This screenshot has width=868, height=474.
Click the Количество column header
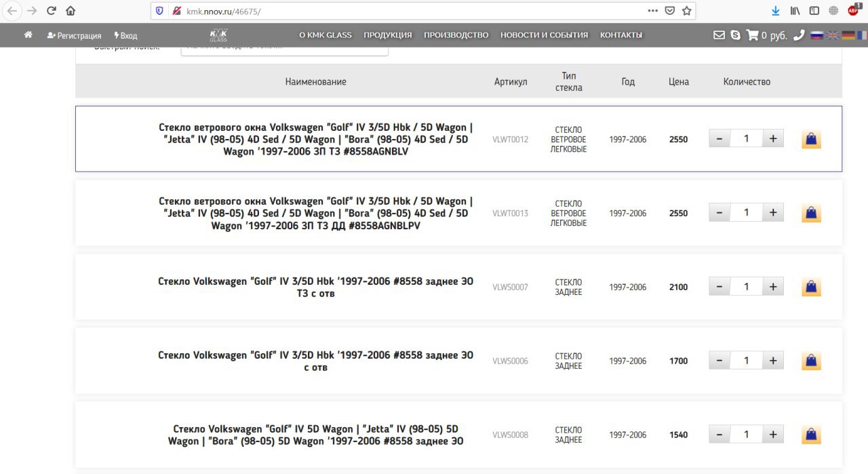coord(747,81)
